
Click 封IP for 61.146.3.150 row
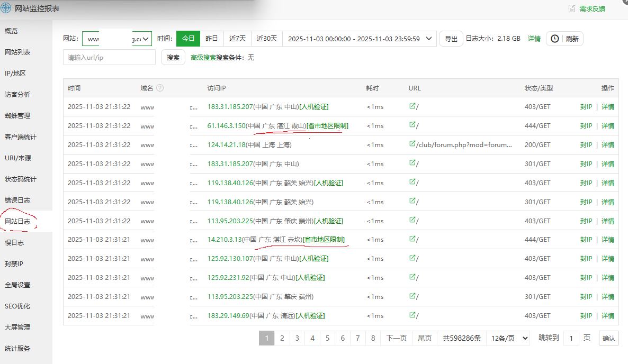click(x=586, y=126)
